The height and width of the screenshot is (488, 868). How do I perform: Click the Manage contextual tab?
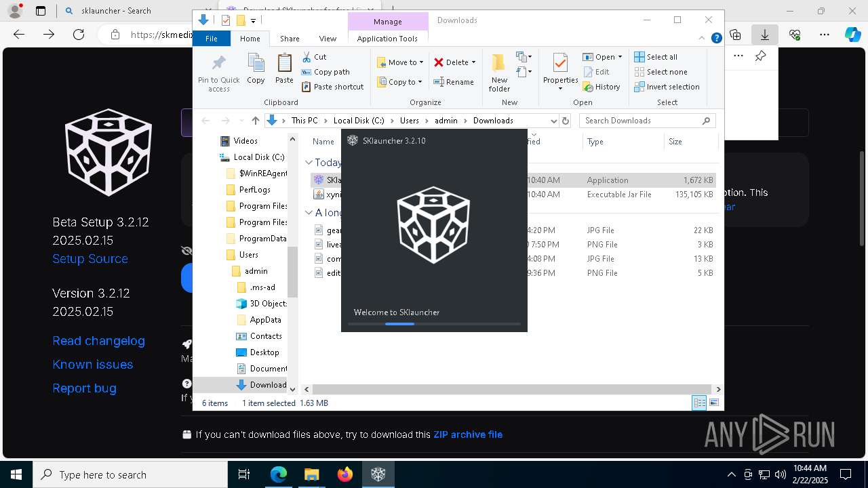coord(387,22)
